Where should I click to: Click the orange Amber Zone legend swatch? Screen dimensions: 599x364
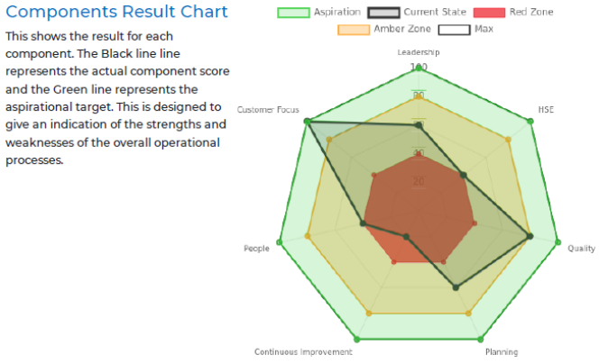[x=354, y=30]
